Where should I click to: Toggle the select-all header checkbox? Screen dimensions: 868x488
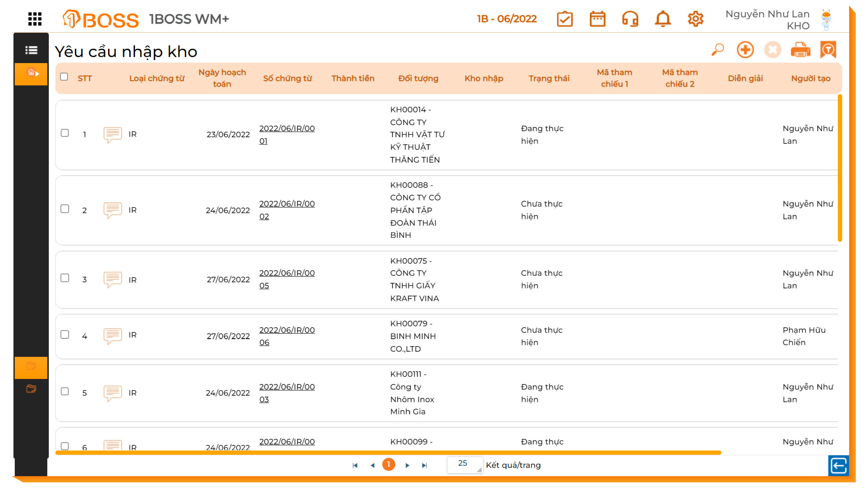pos(64,77)
